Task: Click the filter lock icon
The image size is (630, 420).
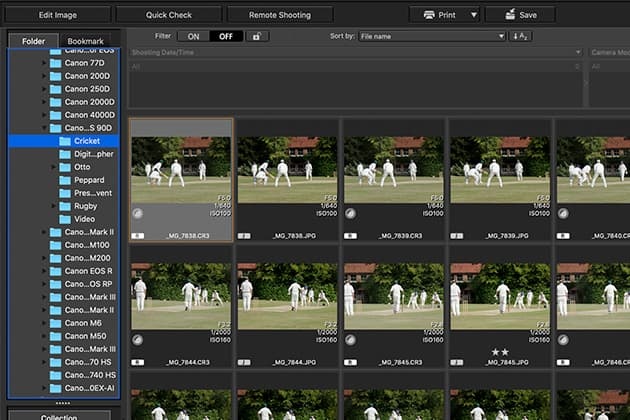Action: (257, 37)
